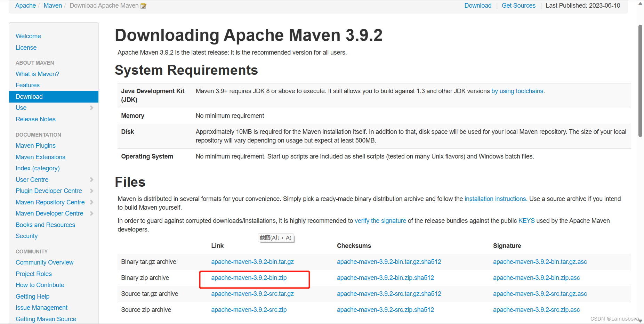Viewport: 644px width, 324px height.
Task: Open apache-maven-3.9.2-src.tar.gz.sha512 checksum
Action: [x=389, y=294]
